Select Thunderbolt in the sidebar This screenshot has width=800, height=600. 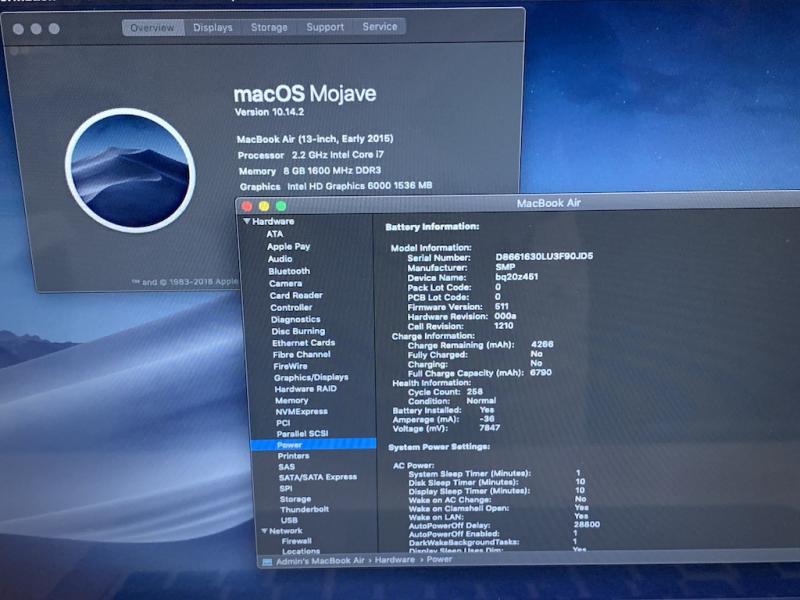click(304, 509)
